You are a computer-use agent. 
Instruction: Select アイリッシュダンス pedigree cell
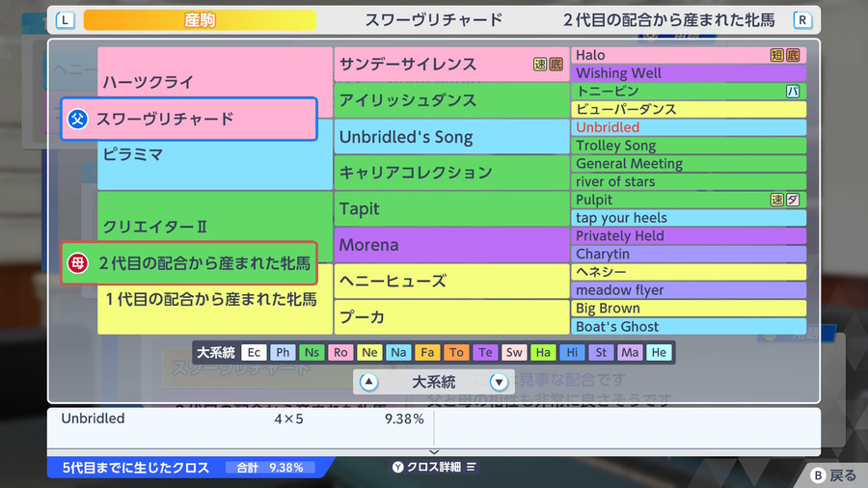(451, 100)
